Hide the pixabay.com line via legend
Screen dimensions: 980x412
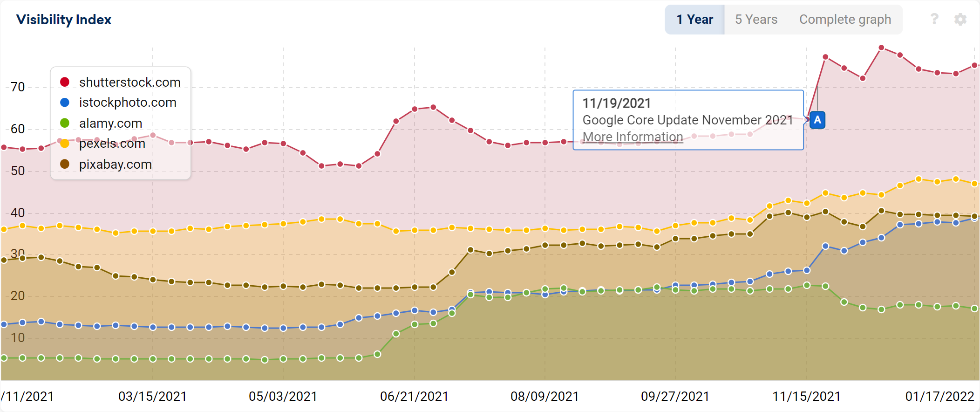(x=116, y=164)
